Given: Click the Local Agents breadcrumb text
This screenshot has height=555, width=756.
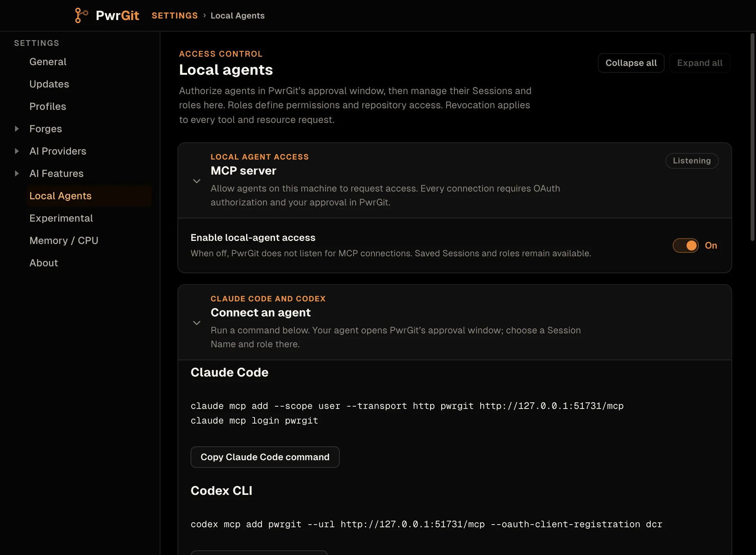Looking at the screenshot, I should [x=238, y=15].
